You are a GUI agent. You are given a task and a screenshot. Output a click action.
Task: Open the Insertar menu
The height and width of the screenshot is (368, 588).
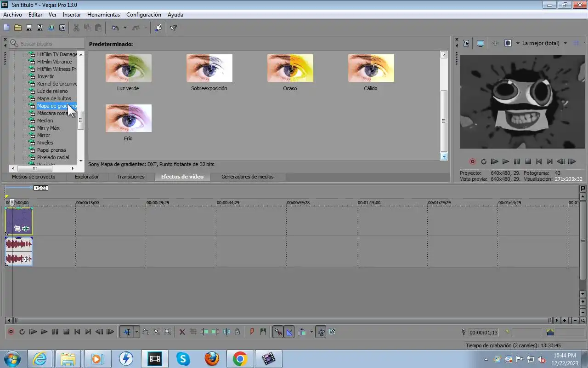click(72, 15)
